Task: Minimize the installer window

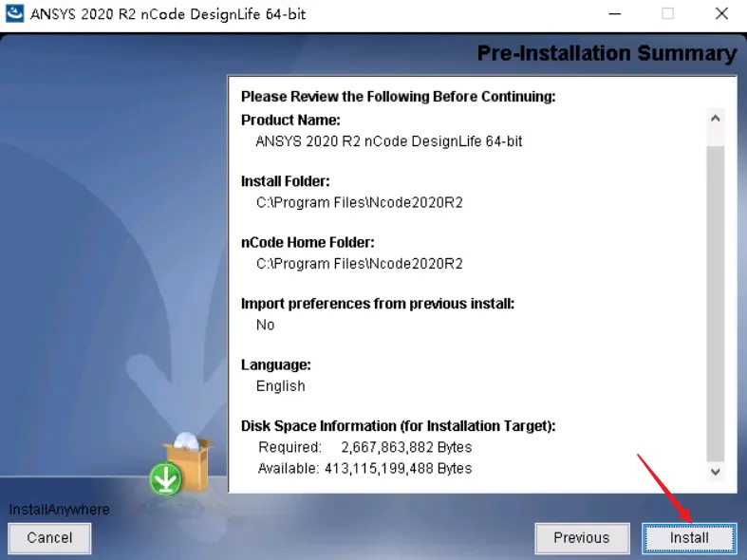Action: [x=615, y=14]
